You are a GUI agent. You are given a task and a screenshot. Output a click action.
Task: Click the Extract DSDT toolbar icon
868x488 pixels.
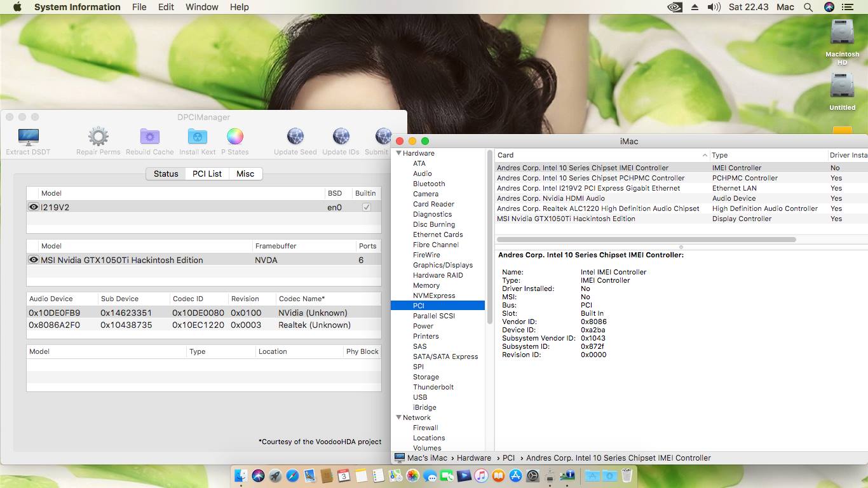28,137
